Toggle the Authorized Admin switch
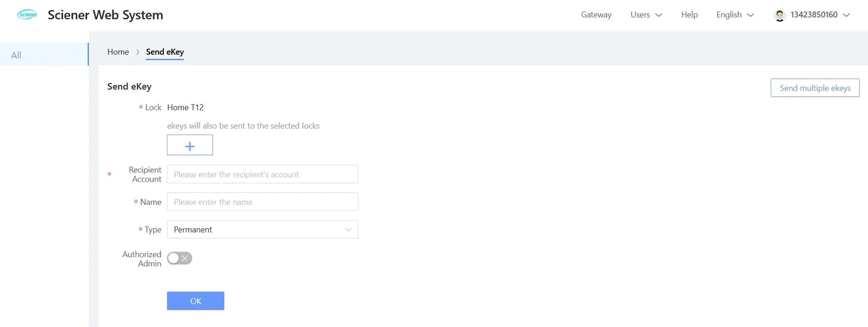This screenshot has height=327, width=868. [180, 258]
